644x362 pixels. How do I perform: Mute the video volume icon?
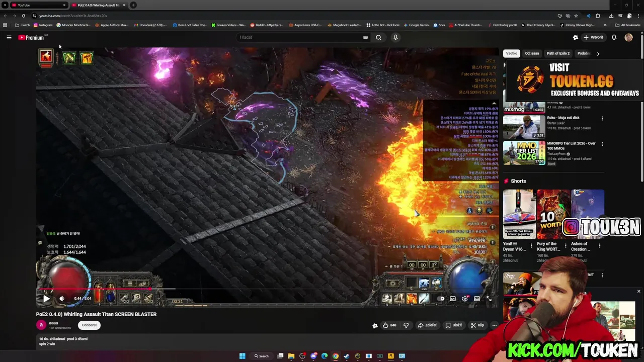(x=62, y=299)
